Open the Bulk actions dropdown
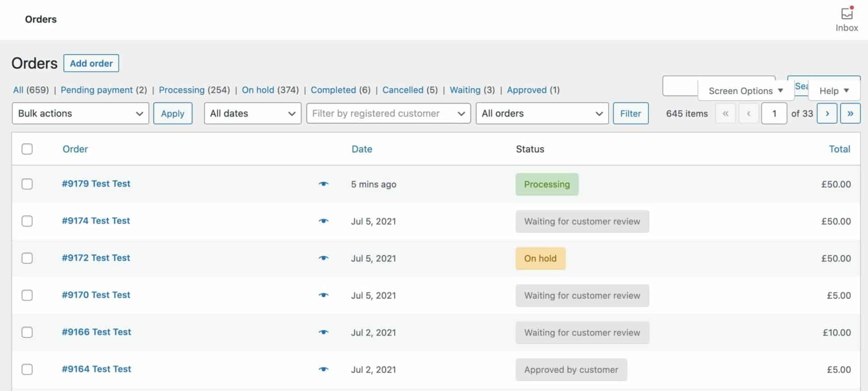The height and width of the screenshot is (391, 868). click(x=80, y=113)
